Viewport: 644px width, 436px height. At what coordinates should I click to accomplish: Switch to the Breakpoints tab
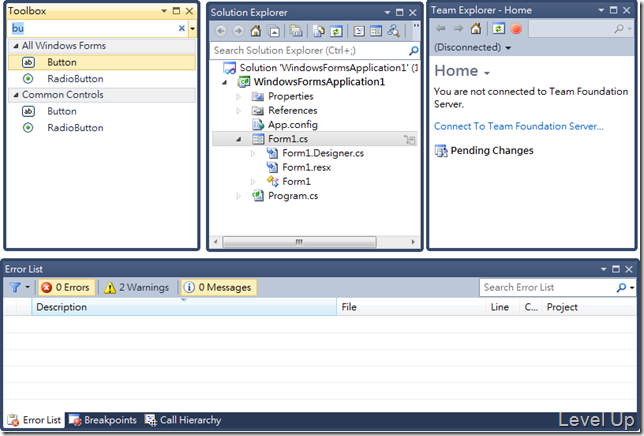click(x=103, y=420)
